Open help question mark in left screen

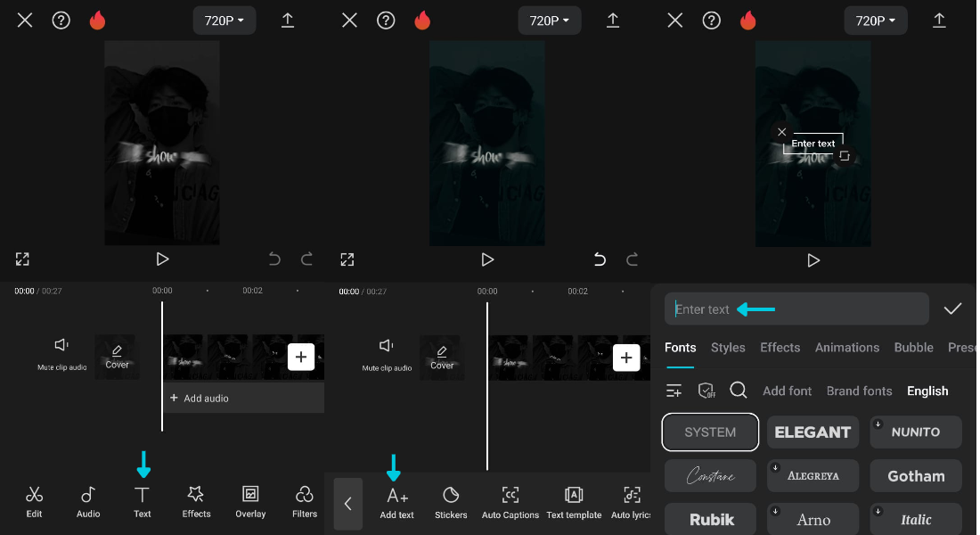[x=61, y=21]
